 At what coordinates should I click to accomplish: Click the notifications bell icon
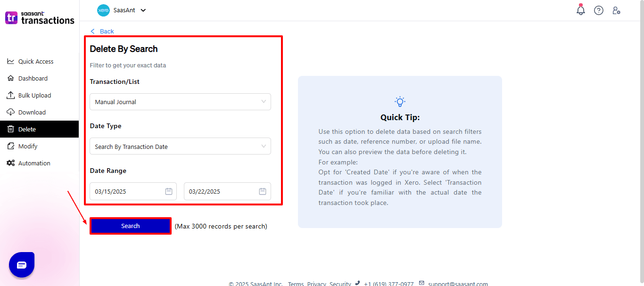pos(581,10)
